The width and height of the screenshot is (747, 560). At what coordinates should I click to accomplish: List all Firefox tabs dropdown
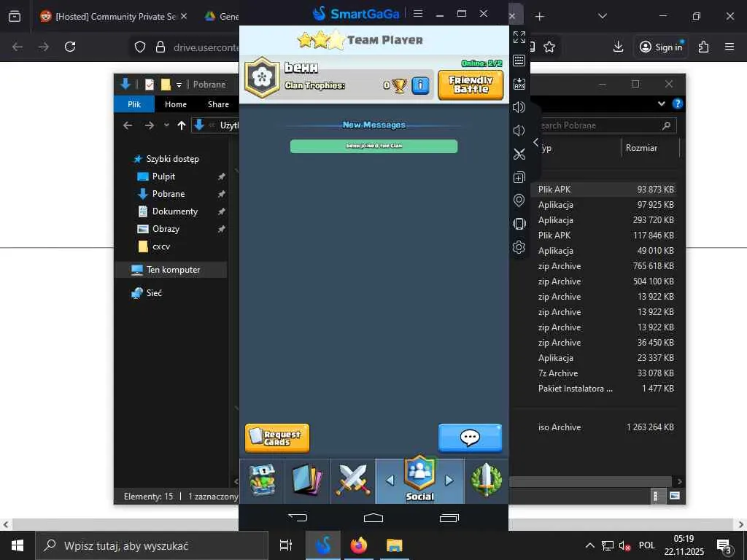click(x=603, y=16)
